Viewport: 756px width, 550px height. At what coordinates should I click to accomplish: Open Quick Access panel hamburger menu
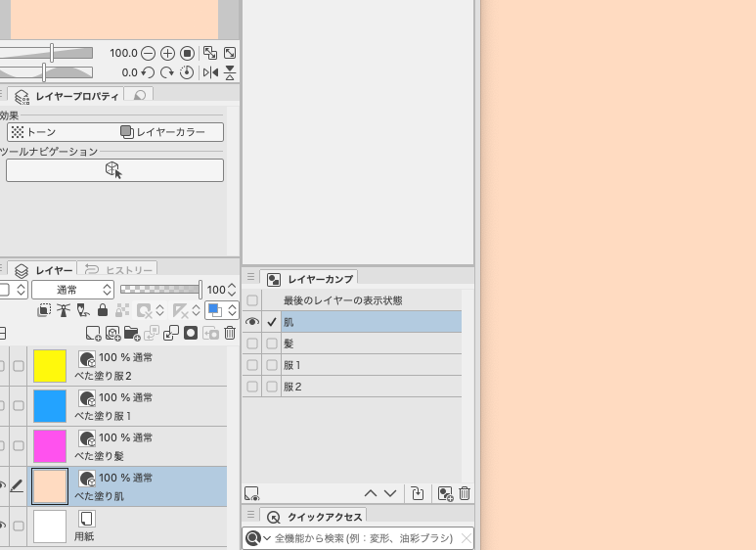[x=250, y=515]
